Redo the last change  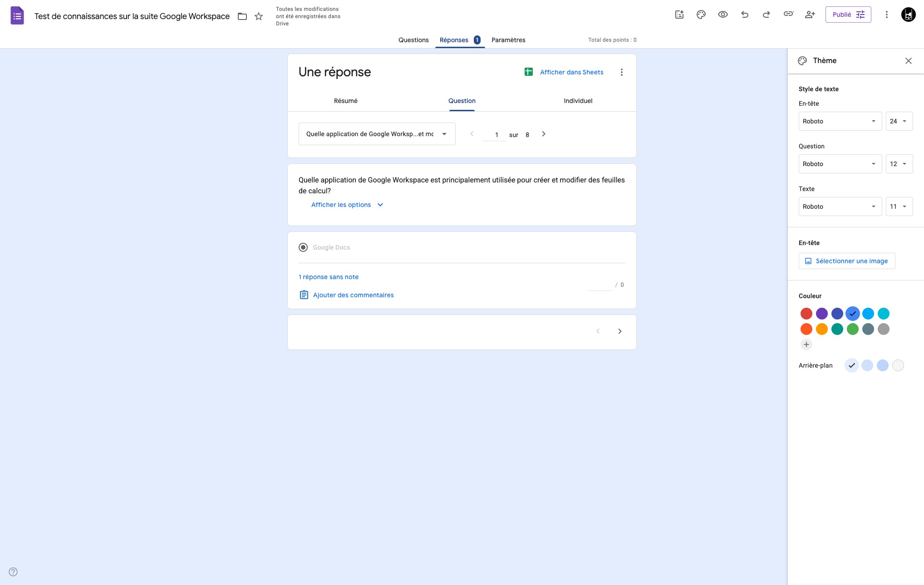pyautogui.click(x=767, y=15)
